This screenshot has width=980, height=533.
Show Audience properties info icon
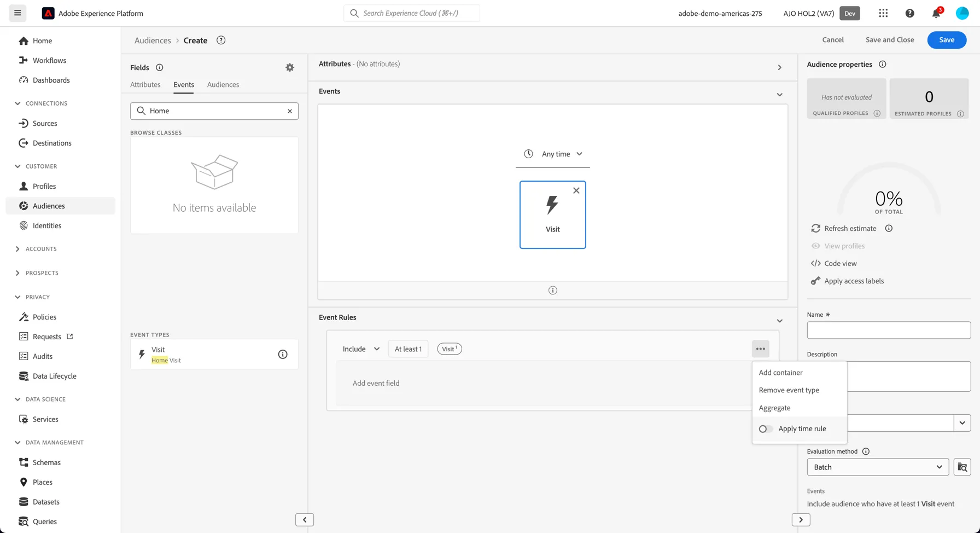pos(882,65)
